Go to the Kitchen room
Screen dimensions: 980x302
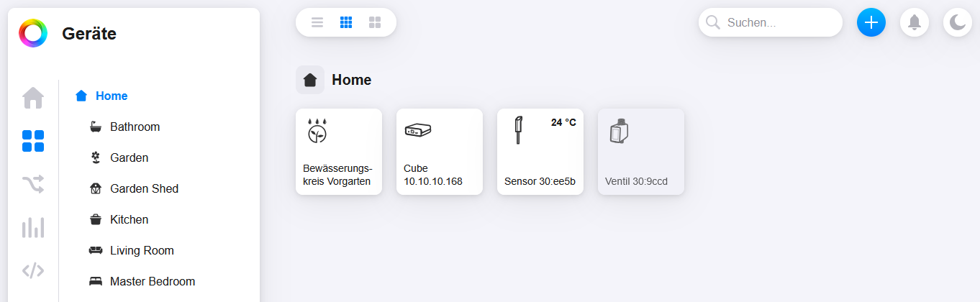click(129, 219)
